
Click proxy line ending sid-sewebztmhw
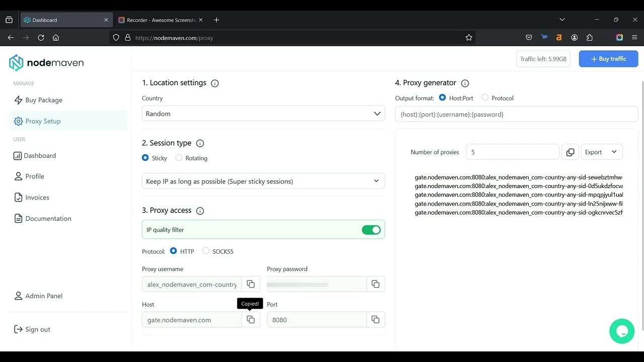(519, 177)
